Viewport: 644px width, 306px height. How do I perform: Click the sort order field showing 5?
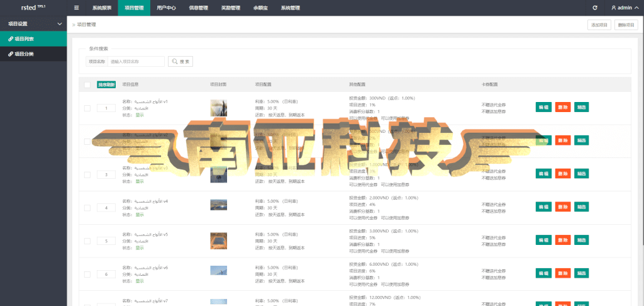[106, 241]
